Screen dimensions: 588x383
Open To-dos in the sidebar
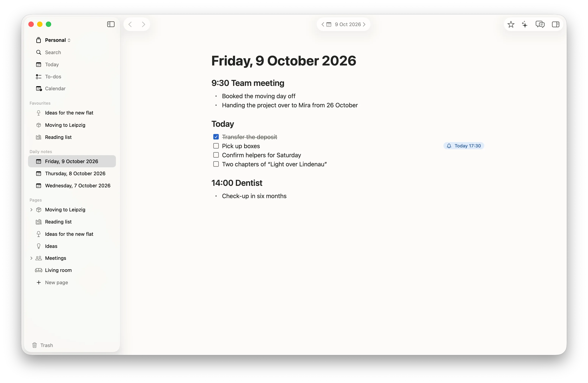click(72, 76)
